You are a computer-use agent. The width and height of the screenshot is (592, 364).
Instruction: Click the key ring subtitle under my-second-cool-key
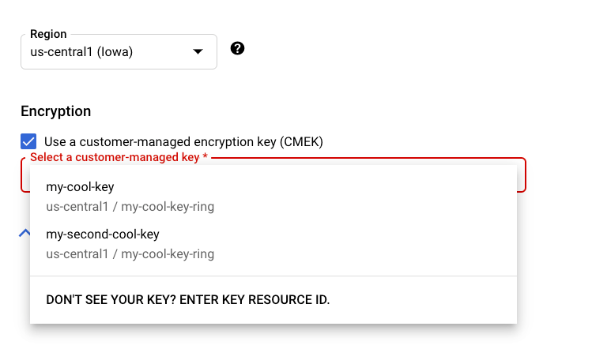[x=130, y=254]
